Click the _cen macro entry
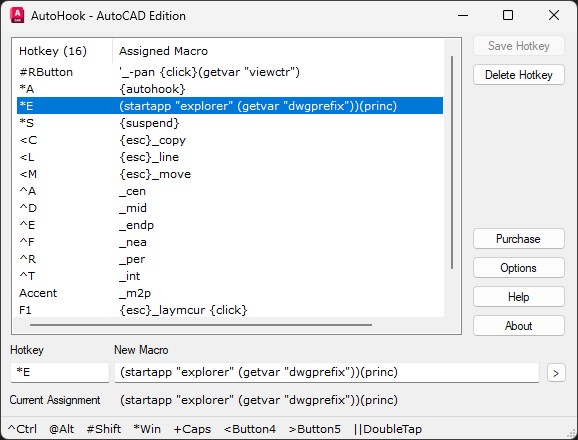 click(x=132, y=191)
